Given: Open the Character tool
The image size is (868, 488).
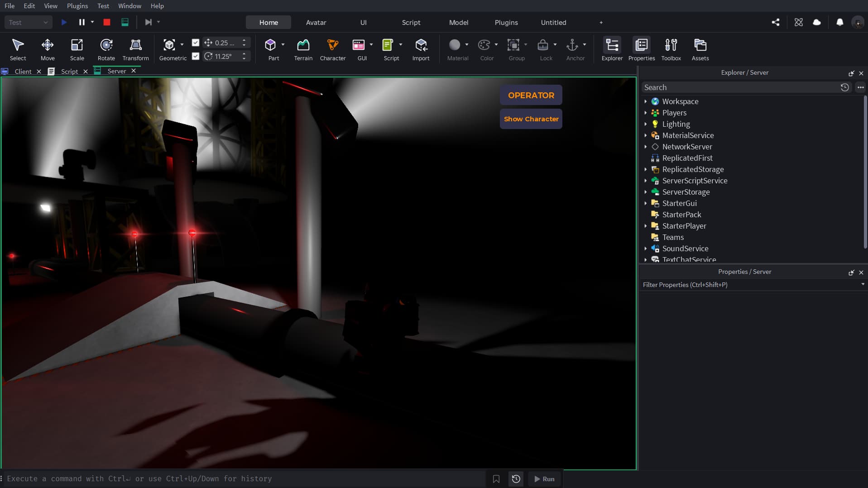Looking at the screenshot, I should pyautogui.click(x=332, y=49).
